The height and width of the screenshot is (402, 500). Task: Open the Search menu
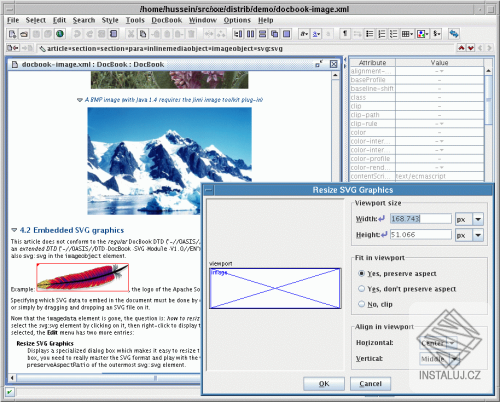click(84, 20)
